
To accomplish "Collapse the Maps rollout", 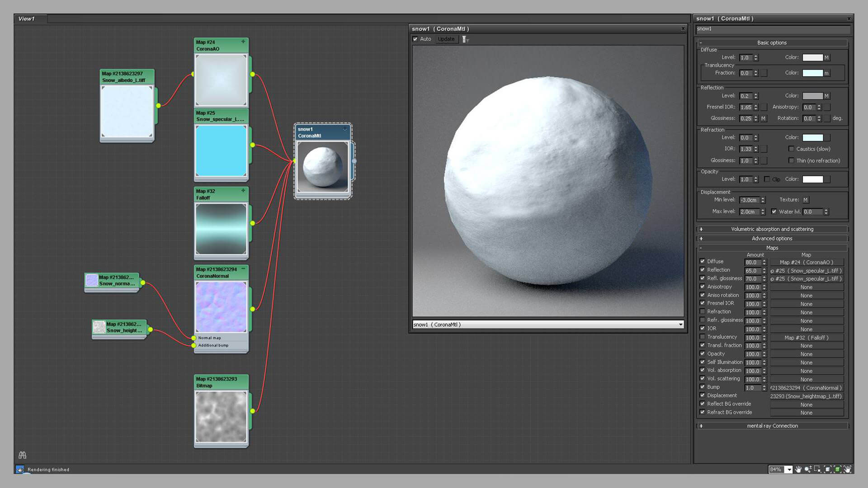I will point(772,248).
